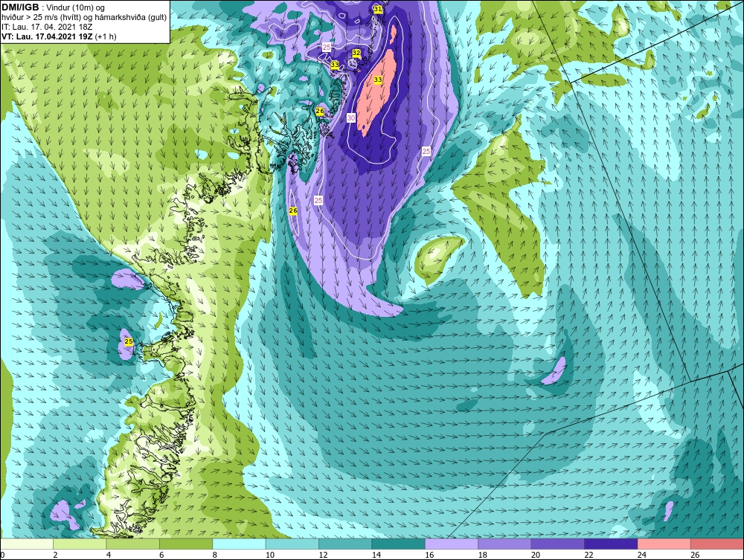Select the 18–20 violet color bar segment
744x560 pixels.
pos(505,544)
